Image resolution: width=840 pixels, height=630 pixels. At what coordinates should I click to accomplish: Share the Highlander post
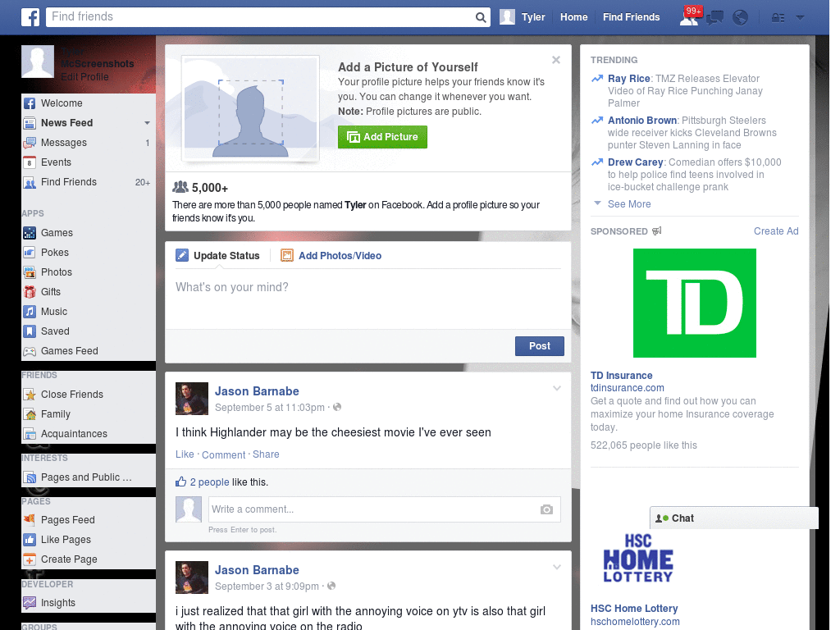[266, 454]
